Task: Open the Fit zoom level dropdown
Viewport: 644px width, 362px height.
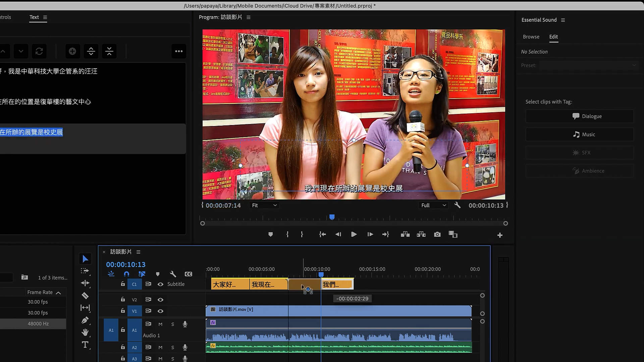Action: (x=264, y=205)
